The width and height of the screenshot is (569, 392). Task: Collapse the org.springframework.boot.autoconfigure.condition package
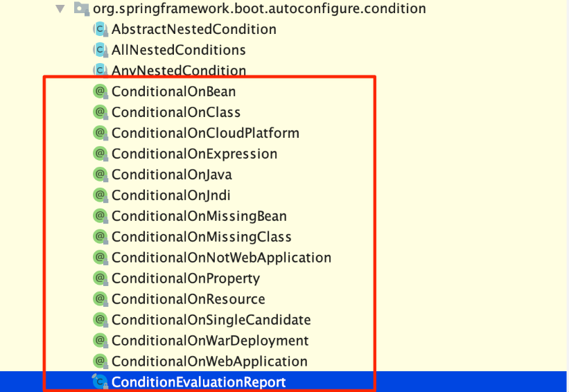60,9
